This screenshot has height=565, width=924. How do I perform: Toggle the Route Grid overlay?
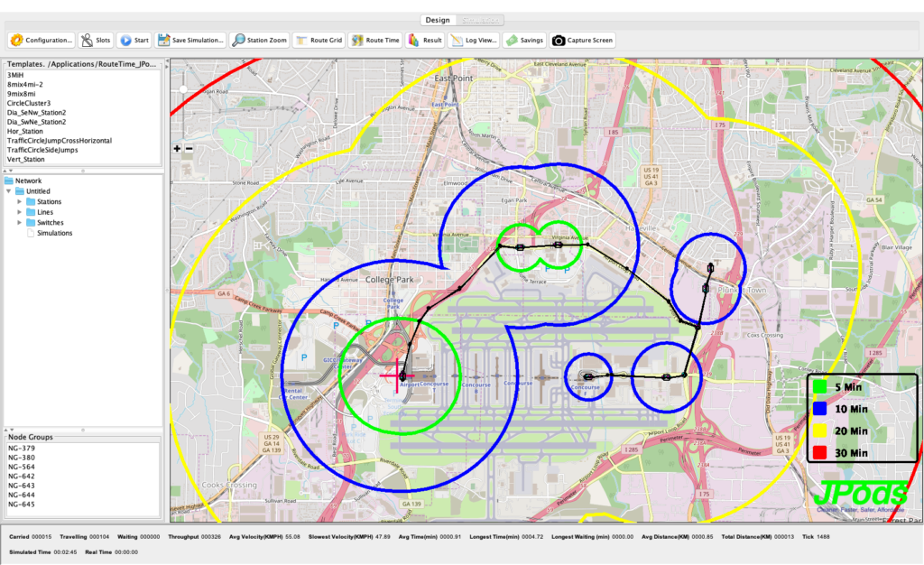pyautogui.click(x=319, y=40)
